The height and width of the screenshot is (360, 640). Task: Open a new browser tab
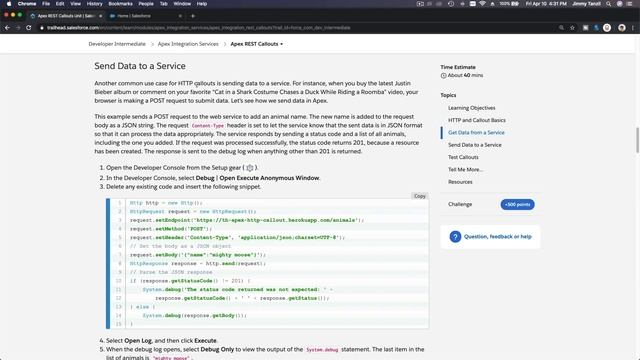coord(193,16)
